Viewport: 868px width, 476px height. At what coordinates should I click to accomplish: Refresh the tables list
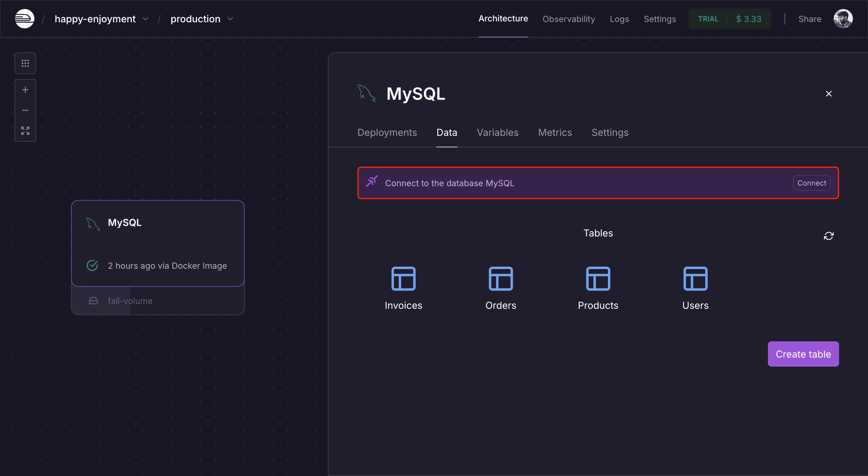click(x=829, y=236)
